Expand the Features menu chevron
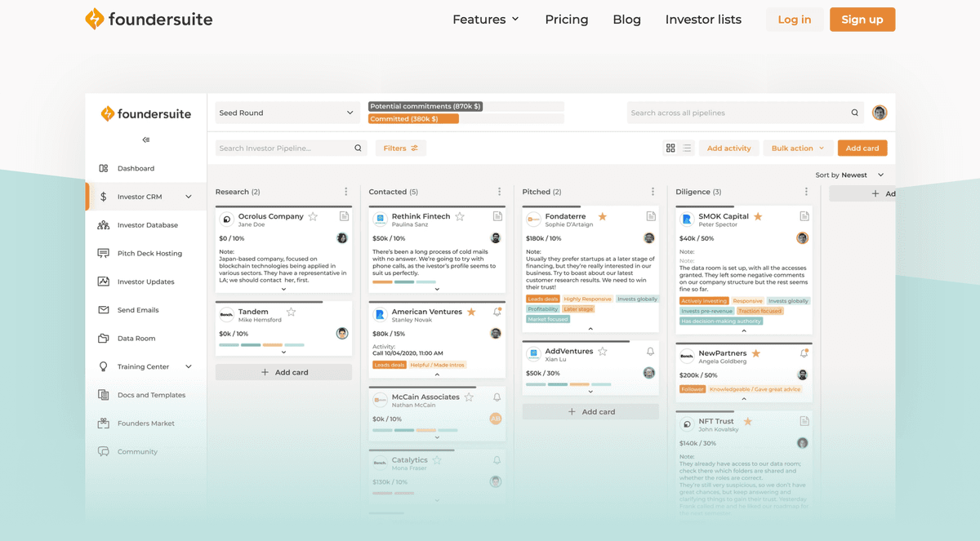Screen dimensions: 980x541 coord(515,20)
